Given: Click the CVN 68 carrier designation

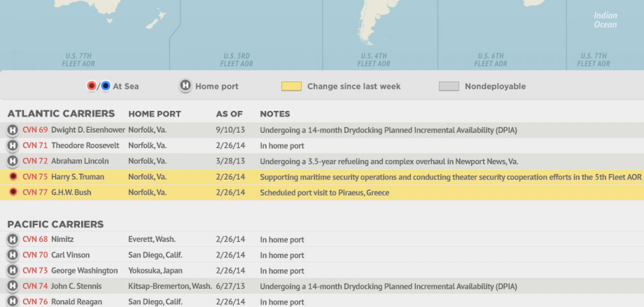Looking at the screenshot, I should click(35, 239).
